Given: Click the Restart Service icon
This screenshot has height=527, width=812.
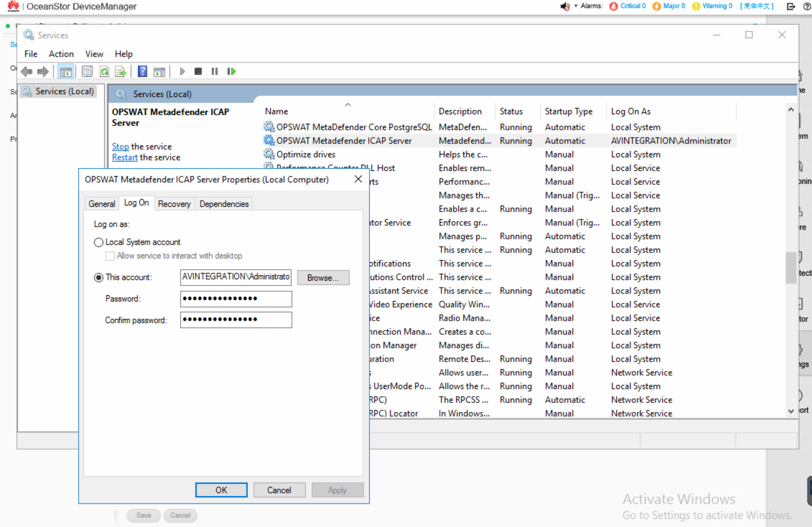Looking at the screenshot, I should [x=231, y=71].
